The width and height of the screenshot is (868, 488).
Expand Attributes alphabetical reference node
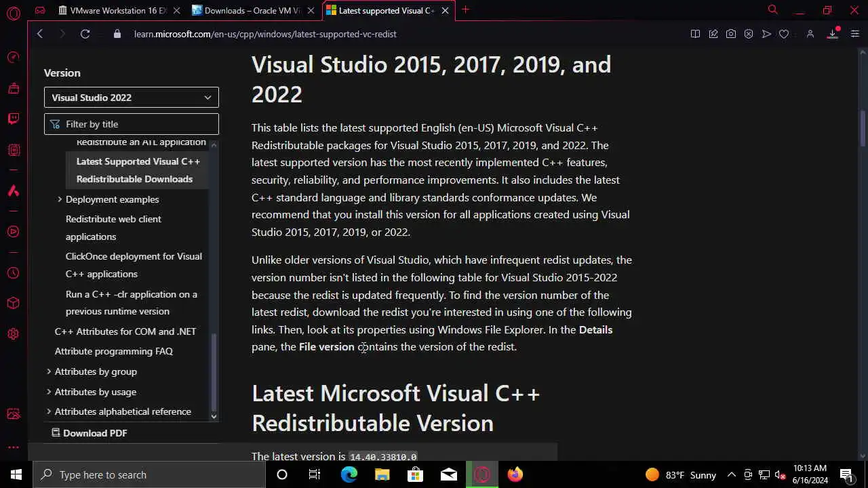49,411
